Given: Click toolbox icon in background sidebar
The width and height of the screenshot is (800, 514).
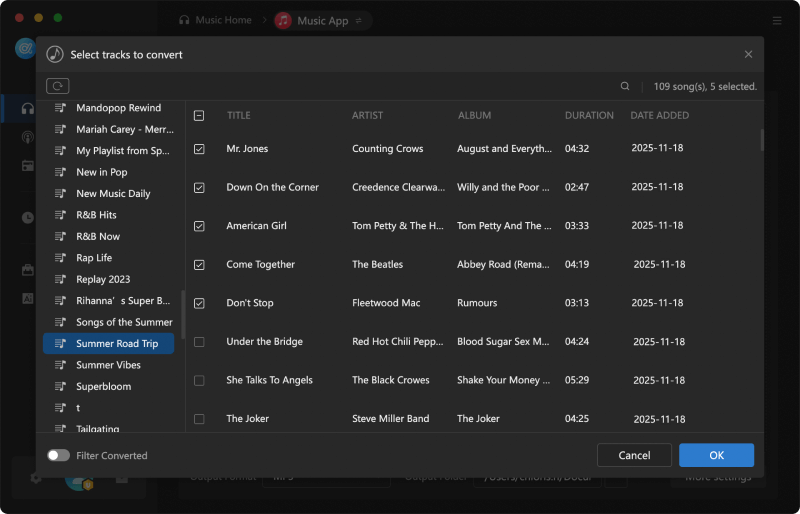Looking at the screenshot, I should click(x=28, y=270).
